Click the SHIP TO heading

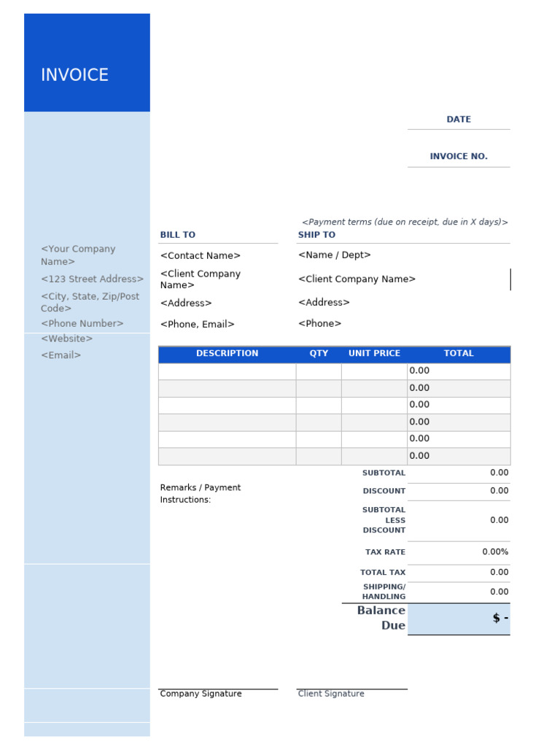point(316,235)
